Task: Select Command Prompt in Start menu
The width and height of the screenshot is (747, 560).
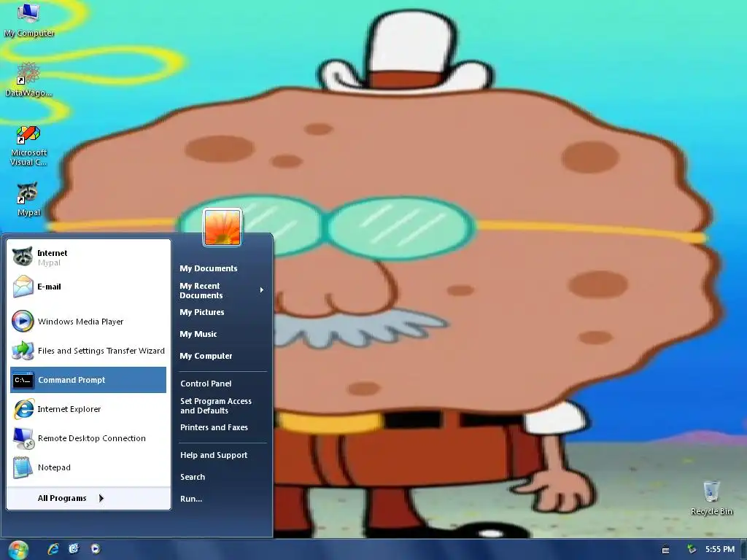Action: pyautogui.click(x=88, y=380)
